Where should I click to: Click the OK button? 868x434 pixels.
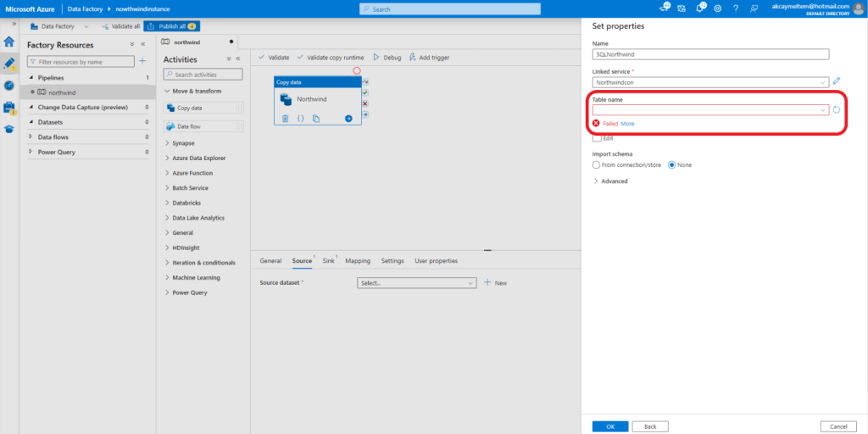click(609, 426)
